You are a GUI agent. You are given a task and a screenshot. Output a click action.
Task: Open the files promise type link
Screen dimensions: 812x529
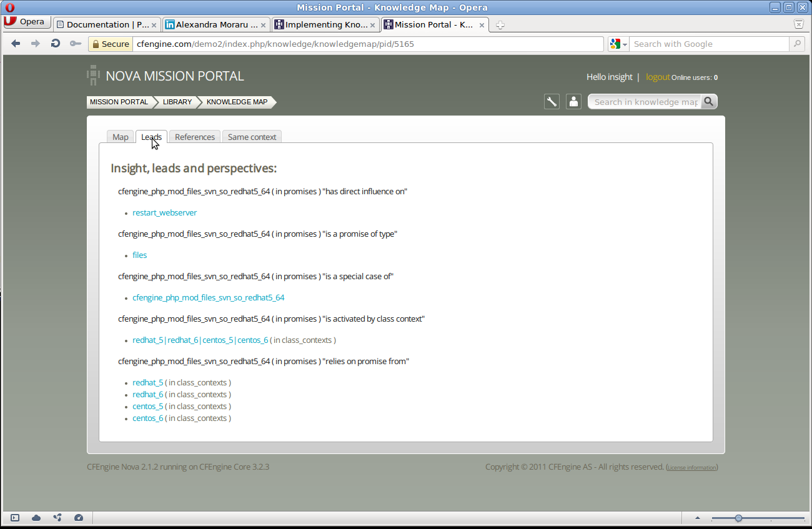pyautogui.click(x=140, y=255)
